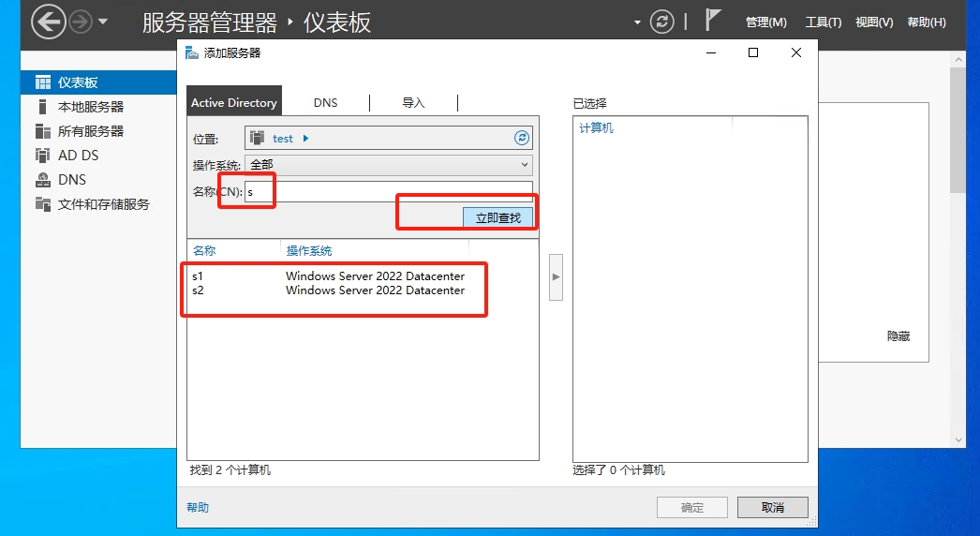Select 仪表板 in the sidebar
Viewport: 980px width, 536px height.
click(x=98, y=82)
